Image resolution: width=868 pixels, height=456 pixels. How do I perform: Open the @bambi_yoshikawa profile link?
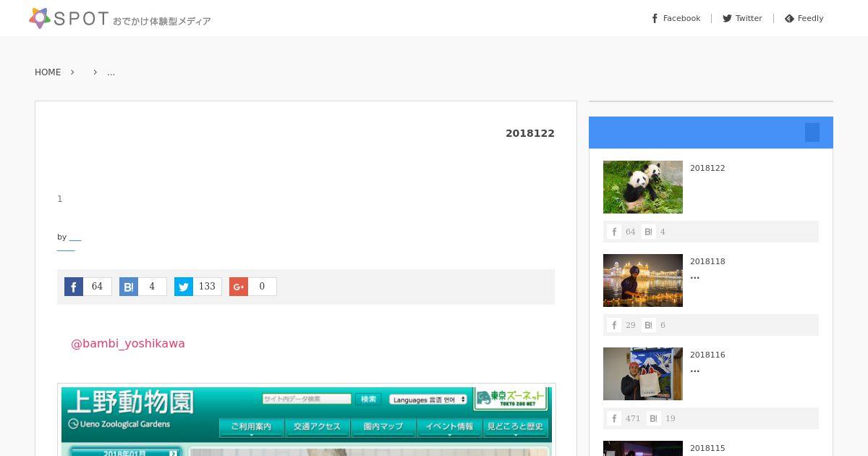pyautogui.click(x=128, y=343)
